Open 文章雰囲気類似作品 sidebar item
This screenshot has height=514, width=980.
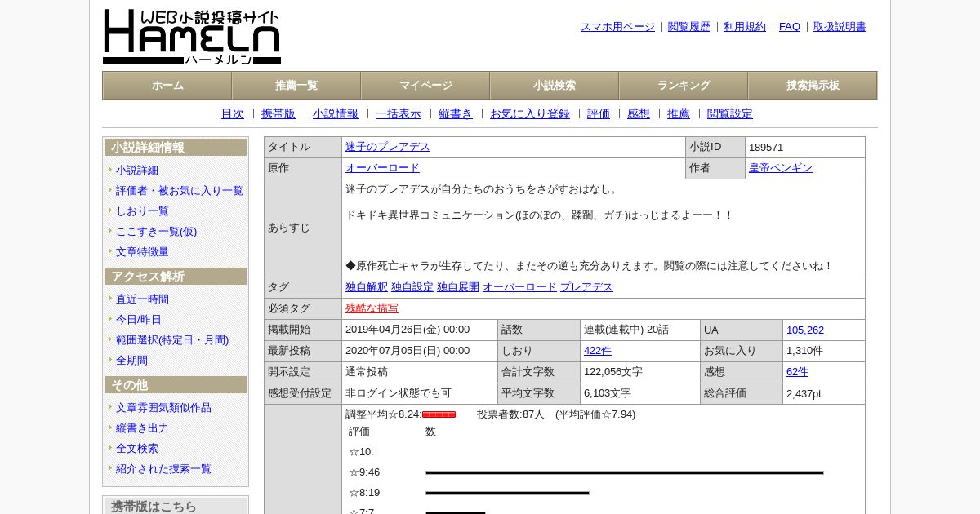coord(163,408)
